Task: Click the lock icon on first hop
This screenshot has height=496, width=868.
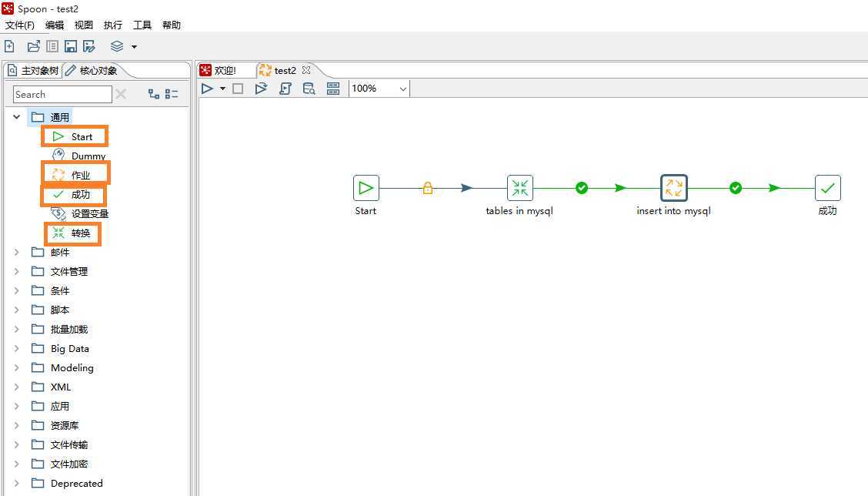Action: (427, 188)
